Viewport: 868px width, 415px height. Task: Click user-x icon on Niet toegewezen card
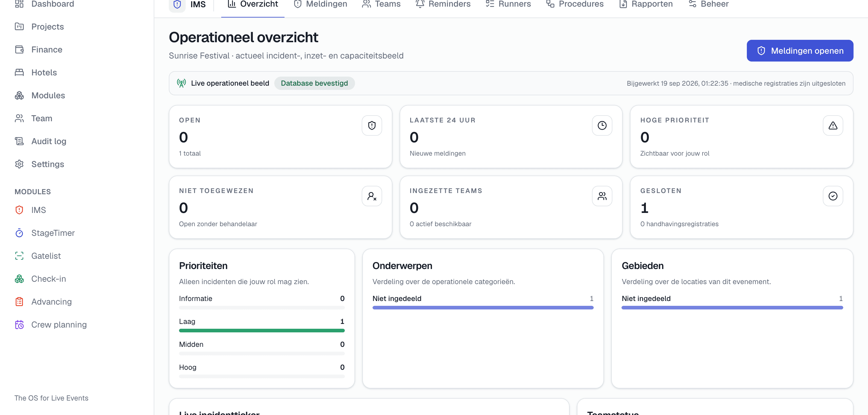coord(372,196)
